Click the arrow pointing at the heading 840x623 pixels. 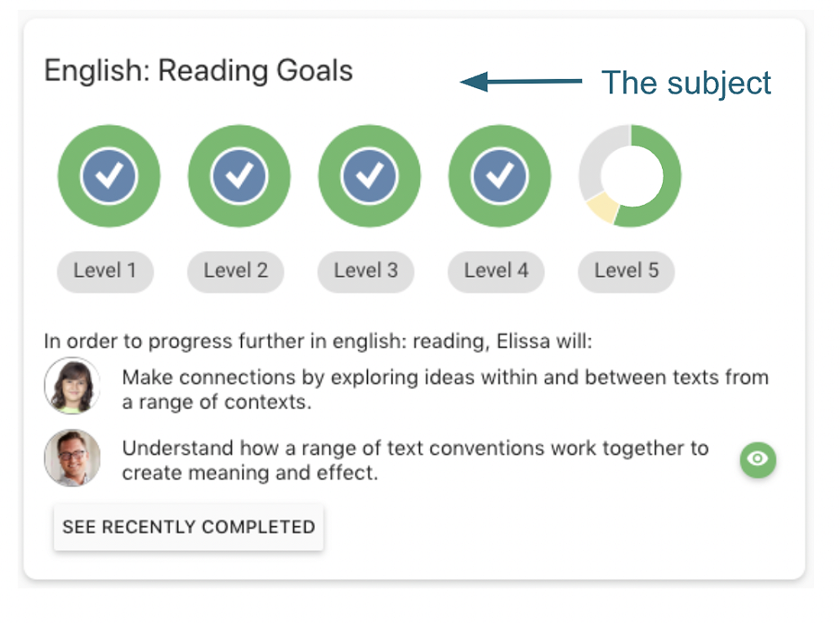click(x=521, y=81)
